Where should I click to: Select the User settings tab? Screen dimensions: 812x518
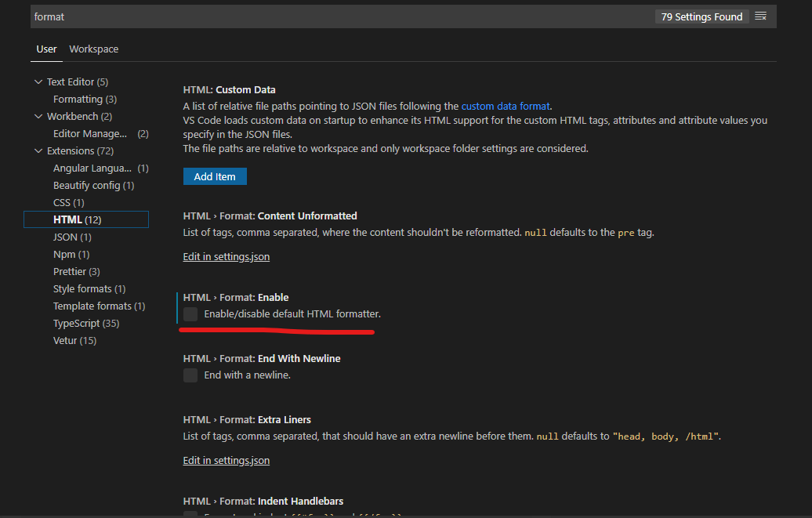point(46,49)
